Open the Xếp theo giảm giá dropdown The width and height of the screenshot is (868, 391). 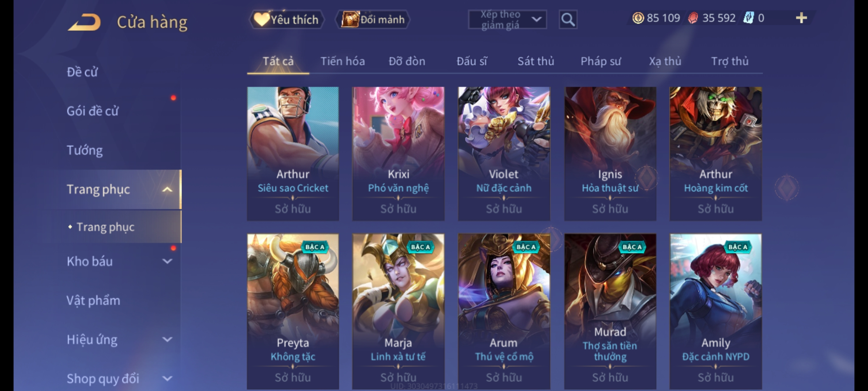[x=507, y=20]
